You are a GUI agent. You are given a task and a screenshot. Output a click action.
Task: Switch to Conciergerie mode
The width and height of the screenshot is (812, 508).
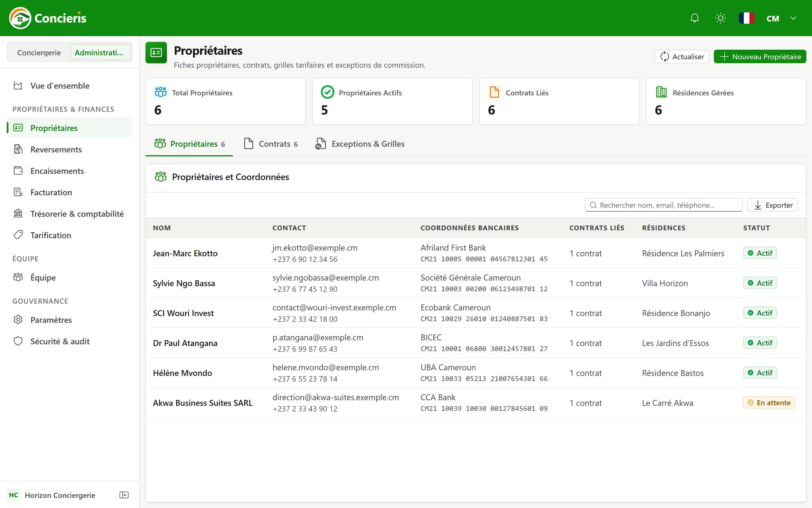[39, 52]
